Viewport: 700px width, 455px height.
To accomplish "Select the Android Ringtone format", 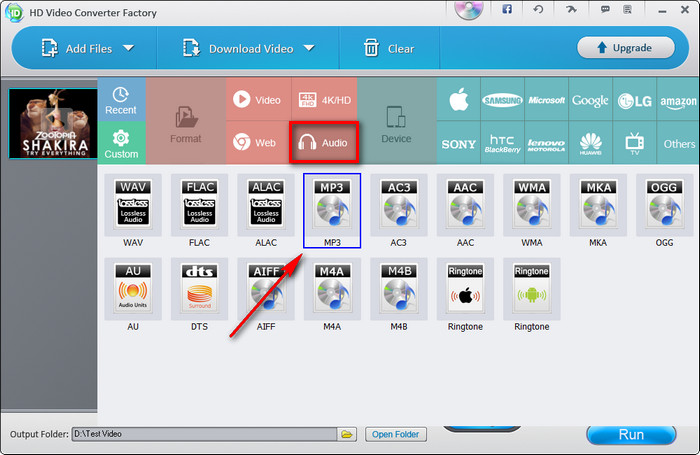I will coord(531,291).
